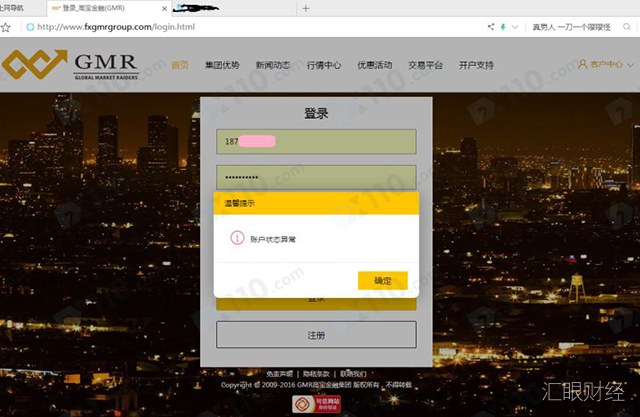The width and height of the screenshot is (640, 417).
Task: Open the 优惠活动 menu item
Action: tap(374, 65)
